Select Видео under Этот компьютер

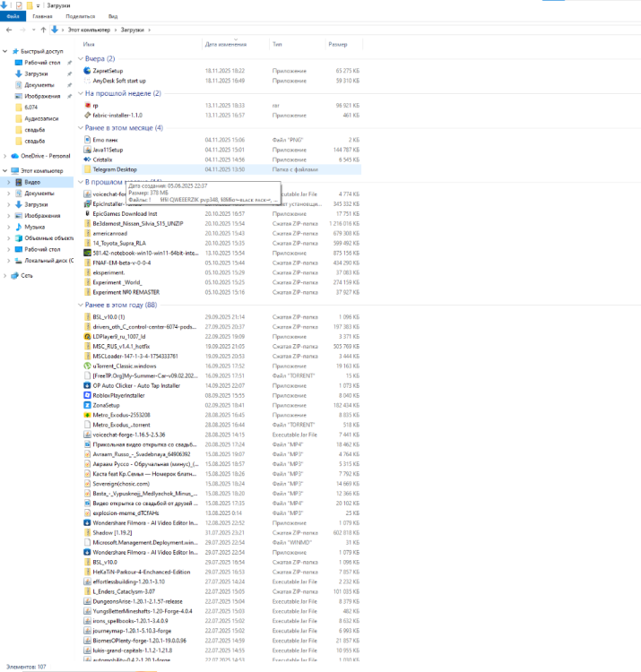click(32, 182)
